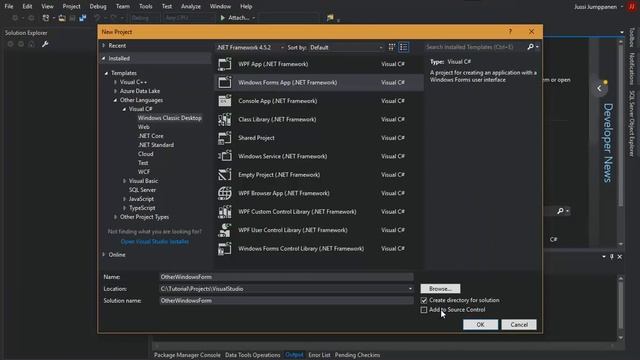
Task: Switch to the Error List tab
Action: (319, 355)
